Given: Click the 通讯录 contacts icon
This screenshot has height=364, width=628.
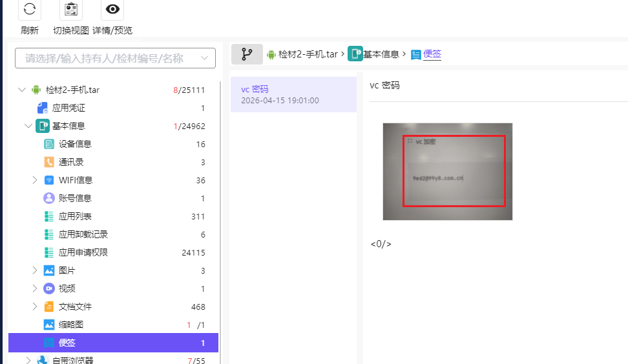Looking at the screenshot, I should click(49, 163).
